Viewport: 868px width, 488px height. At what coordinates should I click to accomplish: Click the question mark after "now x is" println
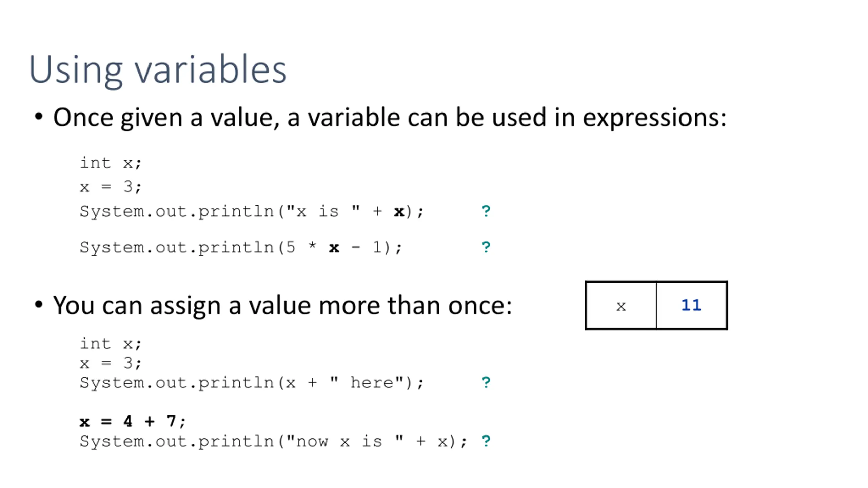[x=486, y=441]
